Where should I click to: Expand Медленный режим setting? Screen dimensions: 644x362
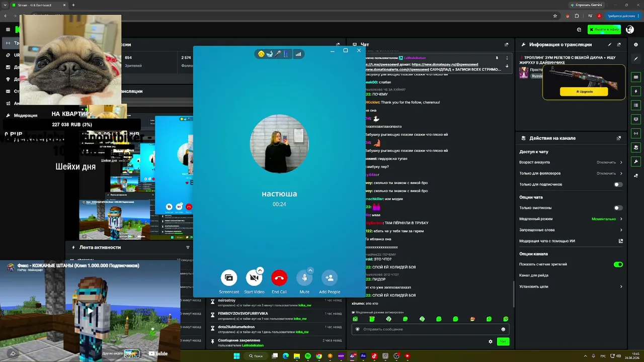[x=571, y=219]
